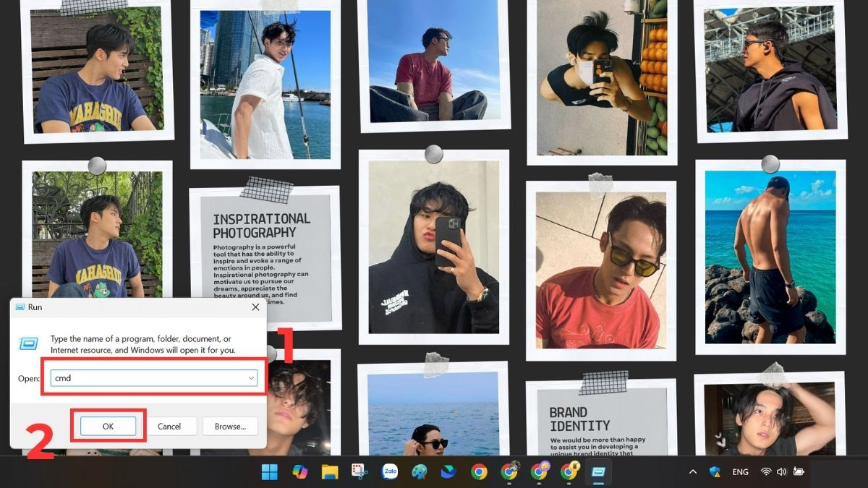Click the volume icon to adjust sound
The height and width of the screenshot is (488, 868).
click(783, 472)
